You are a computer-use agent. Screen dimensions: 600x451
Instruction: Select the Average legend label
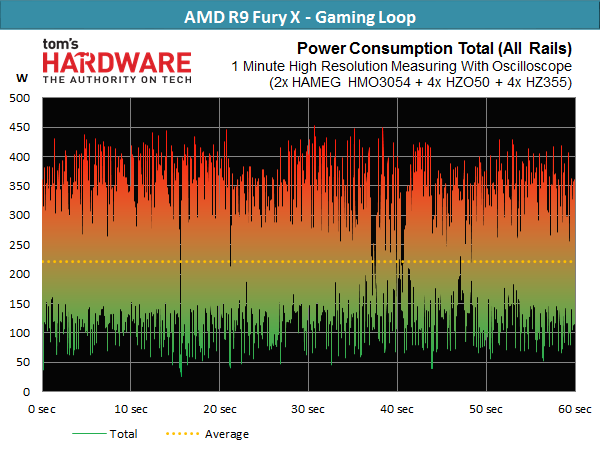pos(227,434)
